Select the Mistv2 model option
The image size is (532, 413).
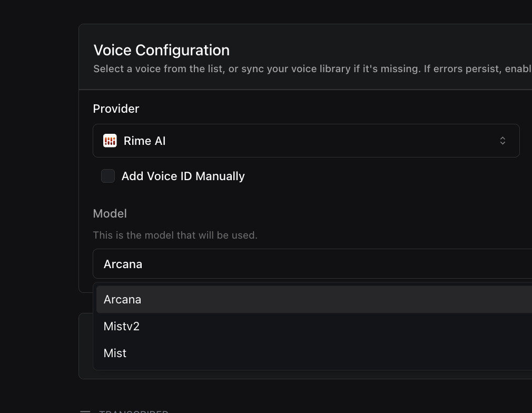point(122,326)
